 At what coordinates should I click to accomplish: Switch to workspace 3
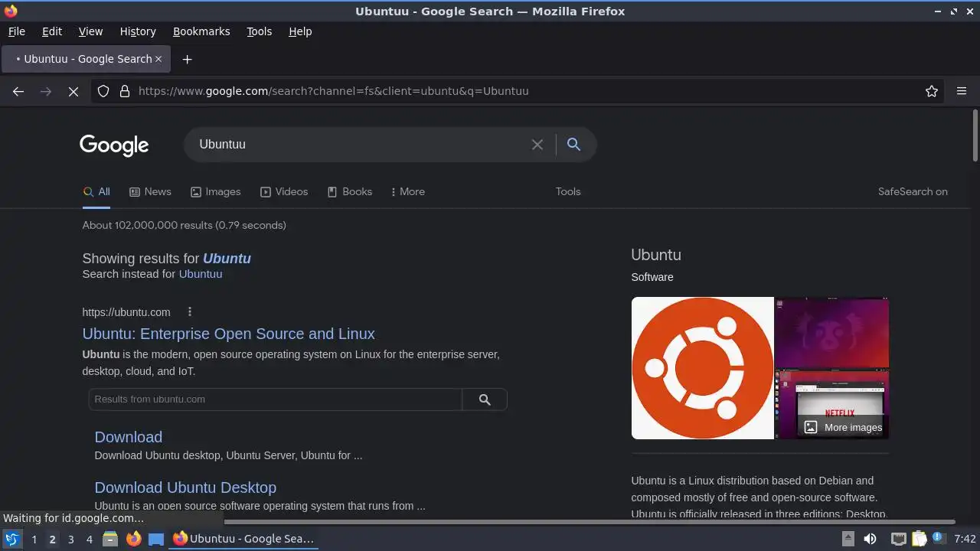point(70,539)
